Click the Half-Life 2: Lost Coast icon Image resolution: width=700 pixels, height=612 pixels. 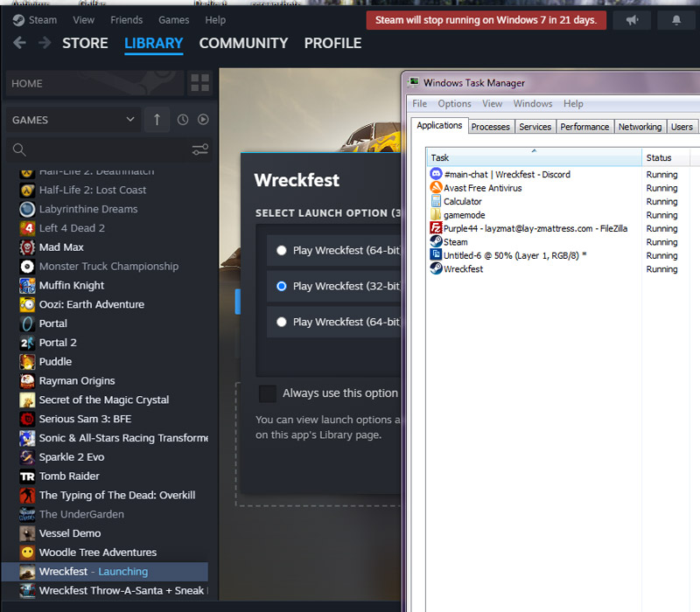27,190
